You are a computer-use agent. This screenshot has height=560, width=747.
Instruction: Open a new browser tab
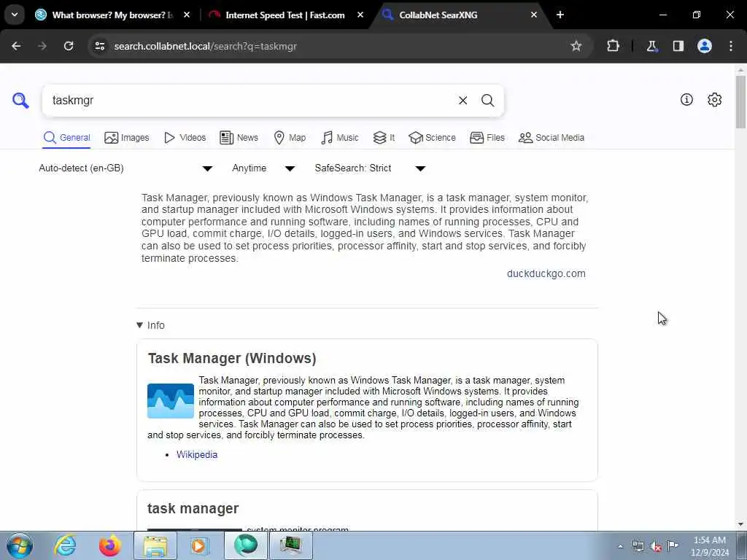560,15
